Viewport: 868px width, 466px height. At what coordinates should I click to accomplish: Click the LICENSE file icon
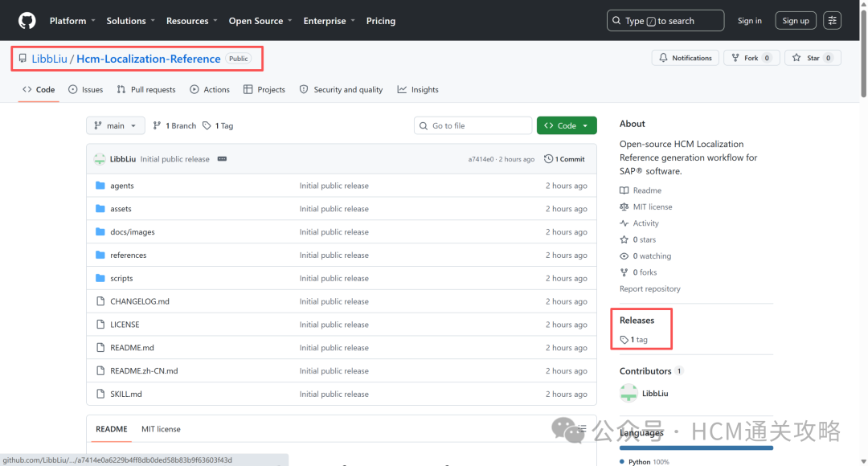tap(100, 325)
